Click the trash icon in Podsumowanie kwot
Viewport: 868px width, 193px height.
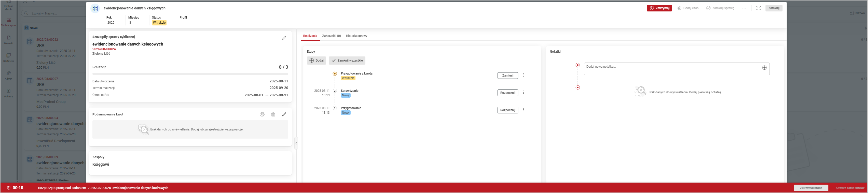click(x=273, y=115)
